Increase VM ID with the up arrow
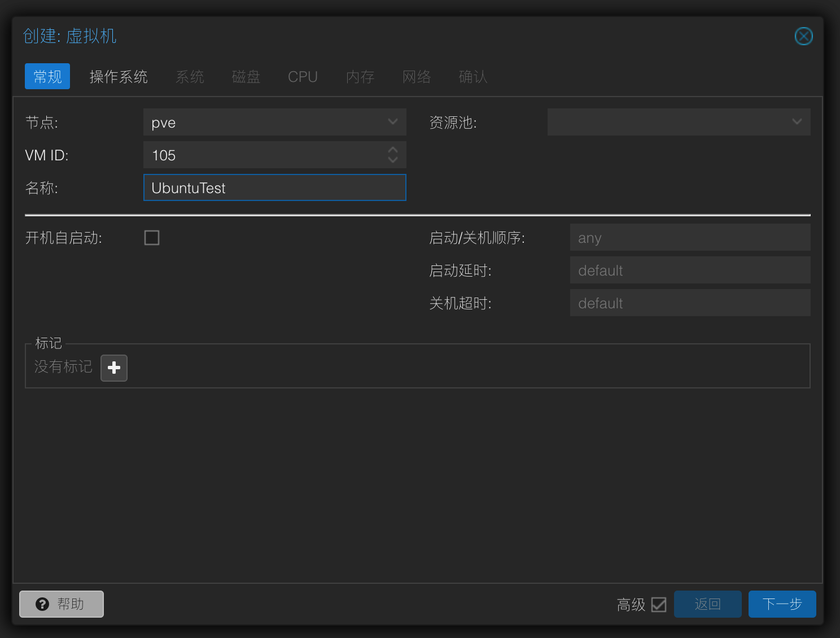The width and height of the screenshot is (840, 638). (393, 150)
